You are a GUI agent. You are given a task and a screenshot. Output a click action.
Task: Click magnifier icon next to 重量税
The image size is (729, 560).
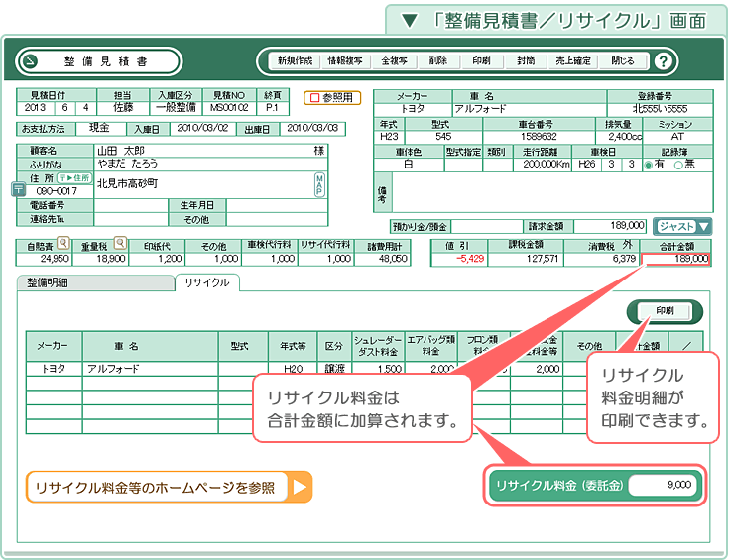(120, 243)
